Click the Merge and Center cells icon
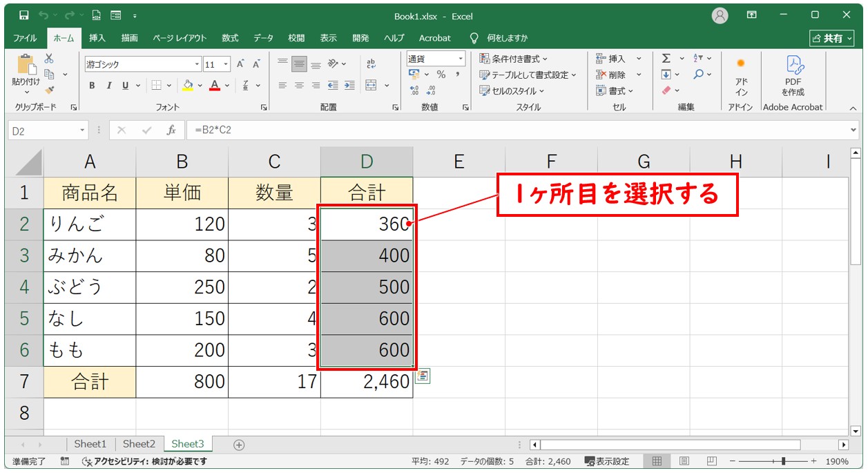 click(371, 86)
